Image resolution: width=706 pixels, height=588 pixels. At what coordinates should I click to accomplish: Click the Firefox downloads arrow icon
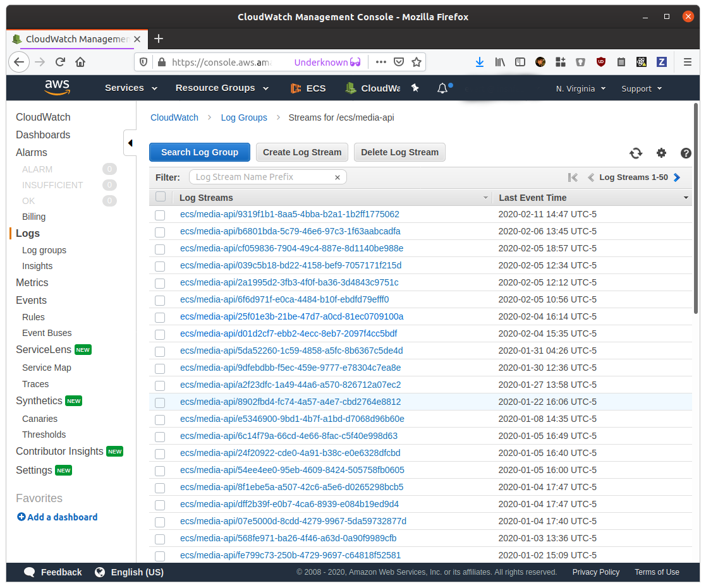click(x=480, y=62)
